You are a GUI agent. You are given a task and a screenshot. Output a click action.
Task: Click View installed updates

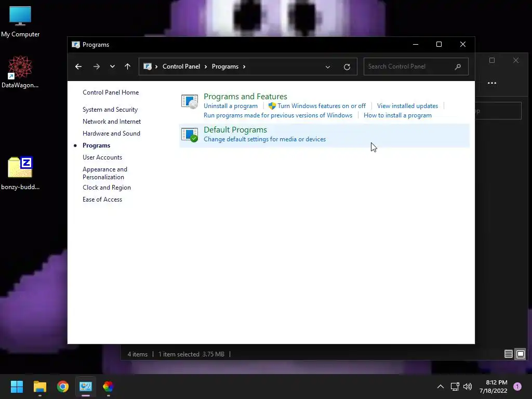pos(407,106)
